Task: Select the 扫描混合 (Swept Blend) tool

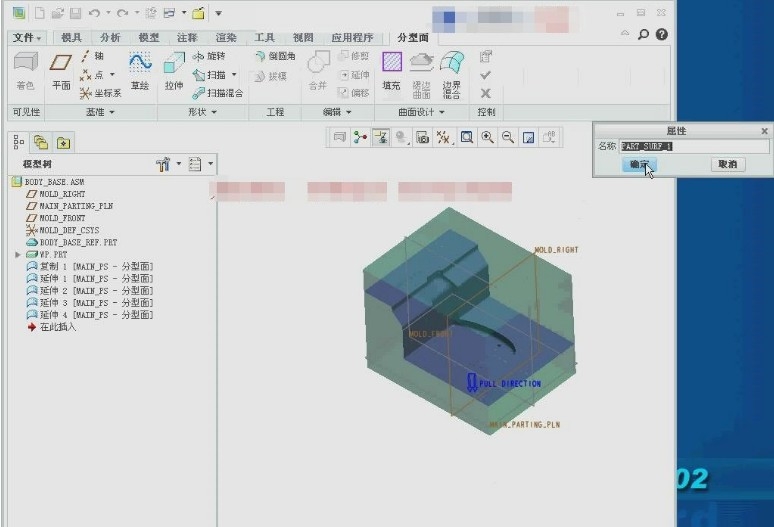Action: [x=218, y=93]
